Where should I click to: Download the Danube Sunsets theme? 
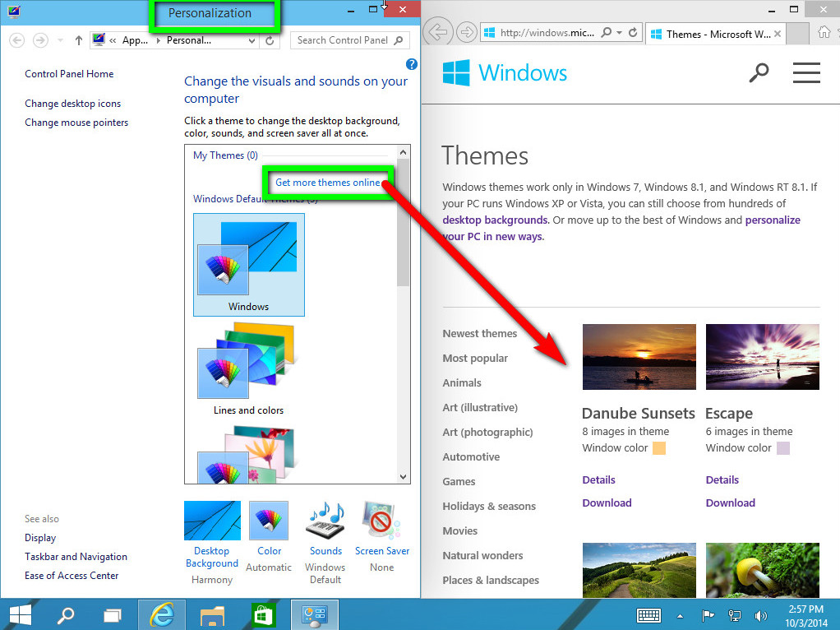click(607, 503)
